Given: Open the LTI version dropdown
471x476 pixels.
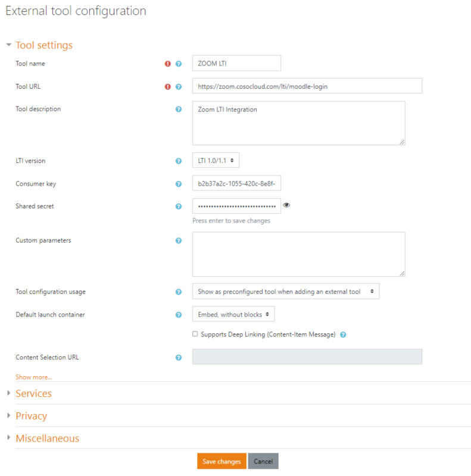Looking at the screenshot, I should pyautogui.click(x=216, y=161).
